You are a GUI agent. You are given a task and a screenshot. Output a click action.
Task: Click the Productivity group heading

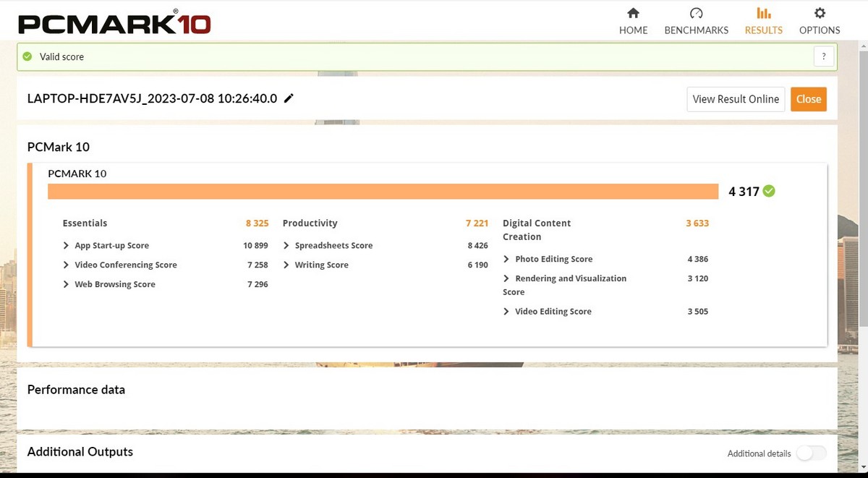tap(310, 223)
